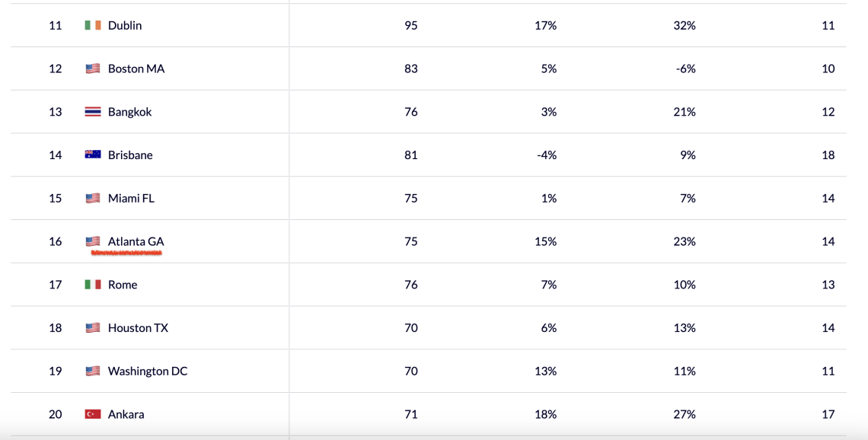Click the Turkey flag beside Ankara

point(93,414)
